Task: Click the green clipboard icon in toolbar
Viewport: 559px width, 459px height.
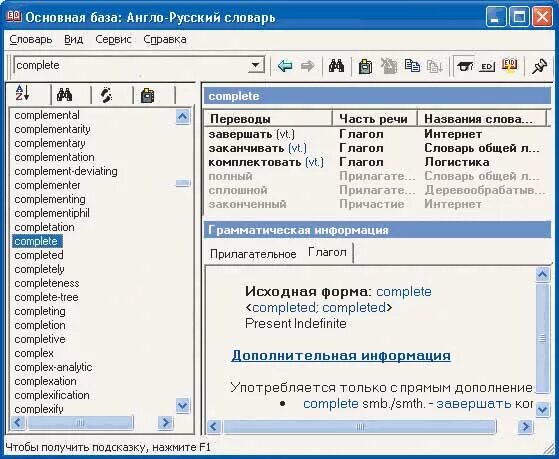Action: click(x=365, y=66)
